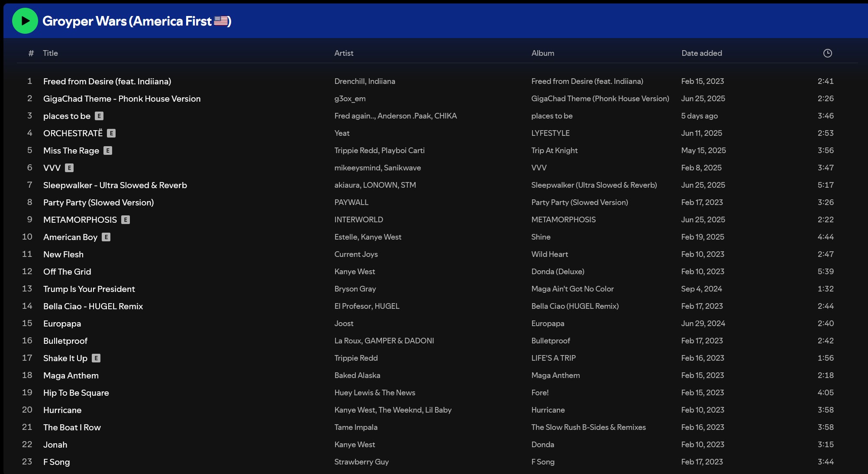Open artist Baked Alaska
Screen dimensions: 868x474
[357, 375]
